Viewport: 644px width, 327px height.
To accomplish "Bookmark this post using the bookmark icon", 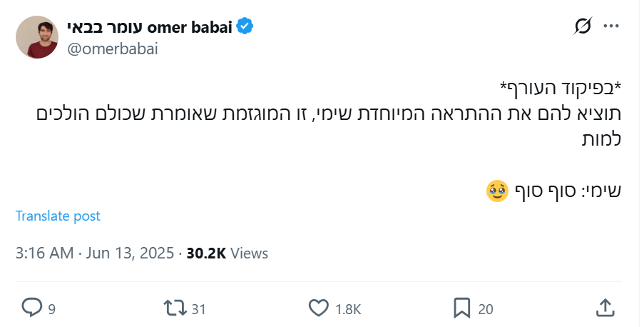I will (461, 308).
